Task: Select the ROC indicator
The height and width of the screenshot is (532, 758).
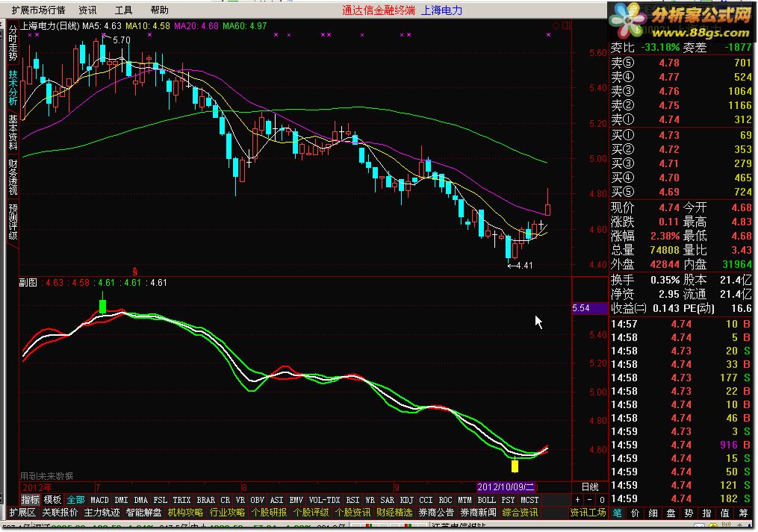Action: click(445, 500)
